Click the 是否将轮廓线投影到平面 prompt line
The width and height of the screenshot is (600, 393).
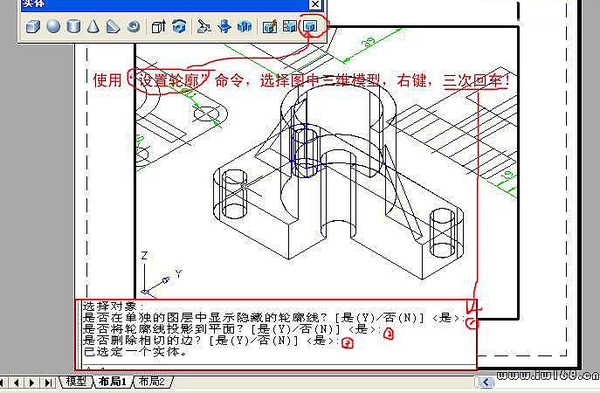232,329
